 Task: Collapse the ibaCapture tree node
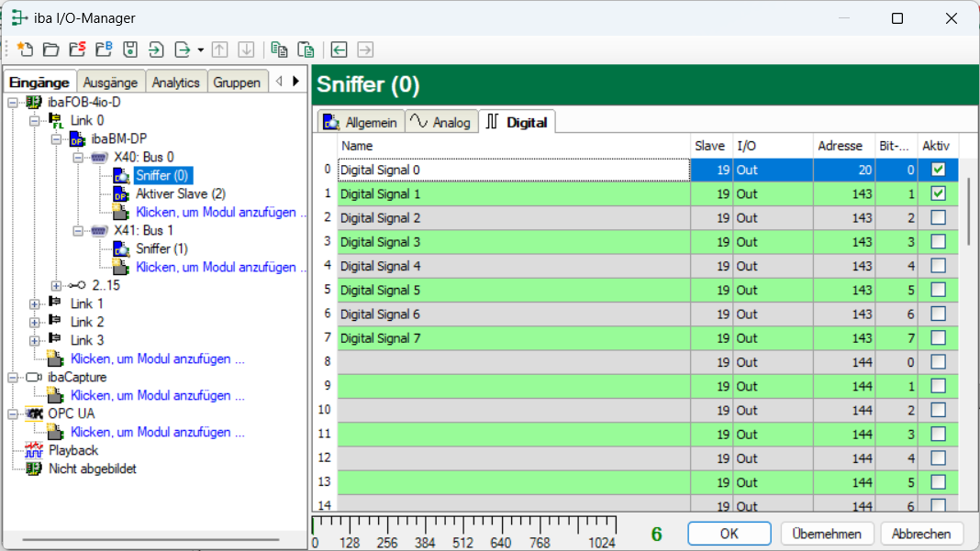coord(13,378)
